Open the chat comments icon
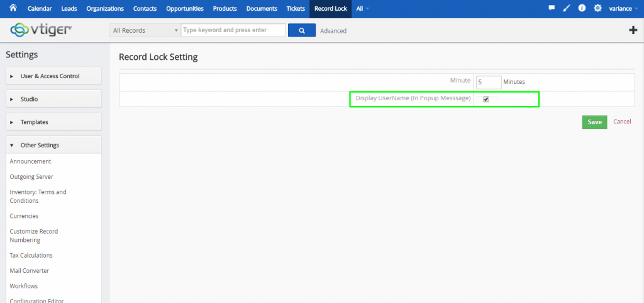644x303 pixels. point(552,8)
